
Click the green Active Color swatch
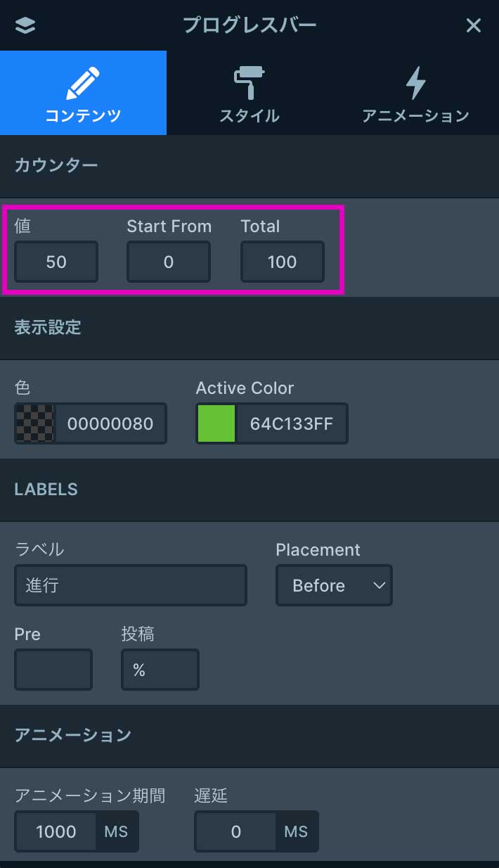[216, 423]
